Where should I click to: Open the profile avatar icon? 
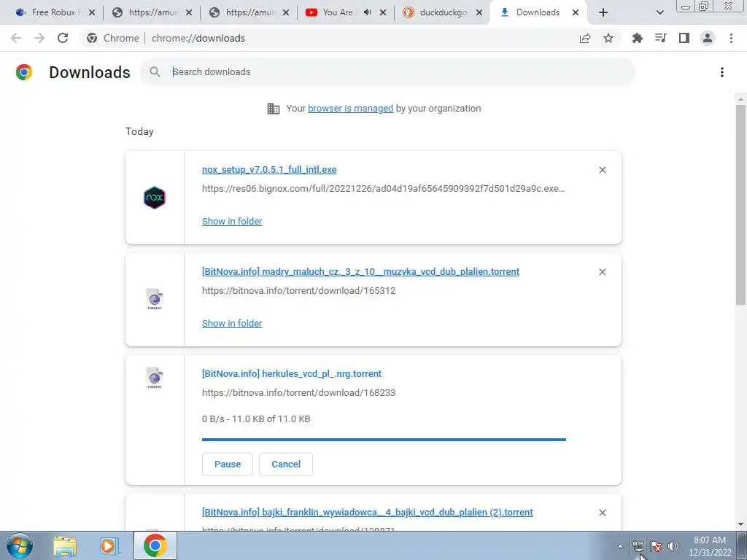click(708, 38)
